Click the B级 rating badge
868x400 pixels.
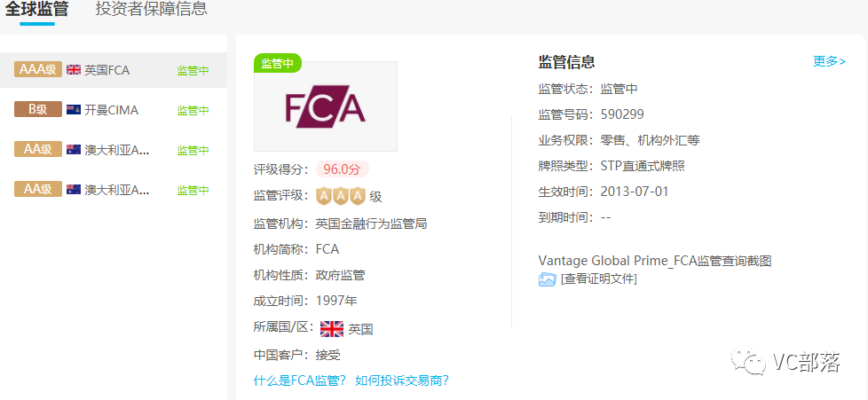pyautogui.click(x=37, y=109)
